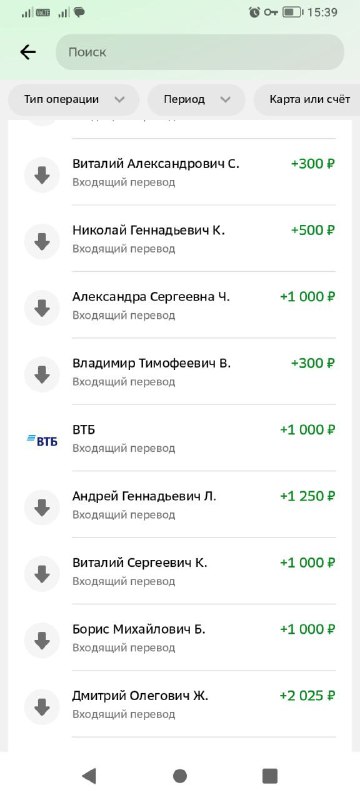360x800 pixels.
Task: Tap the Android back triangle button
Action: 89,776
